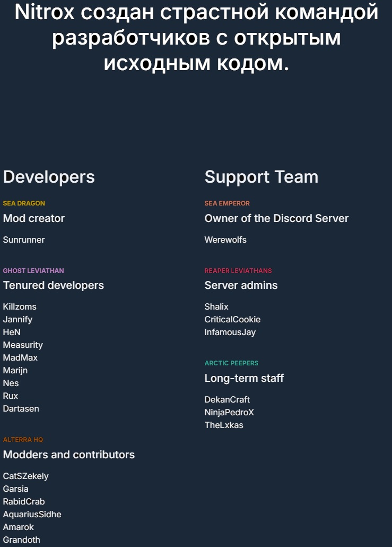This screenshot has width=392, height=547.
Task: Click MadMax in tenured developers
Action: coord(20,357)
